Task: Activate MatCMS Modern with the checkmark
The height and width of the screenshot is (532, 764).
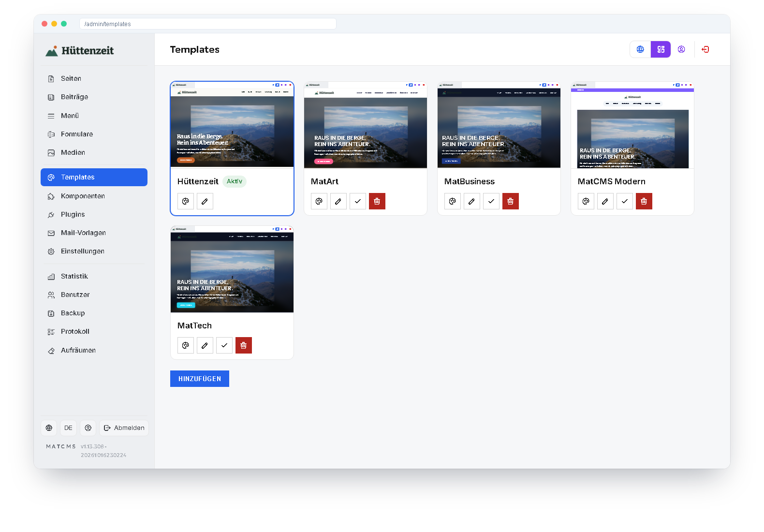Action: pyautogui.click(x=625, y=201)
